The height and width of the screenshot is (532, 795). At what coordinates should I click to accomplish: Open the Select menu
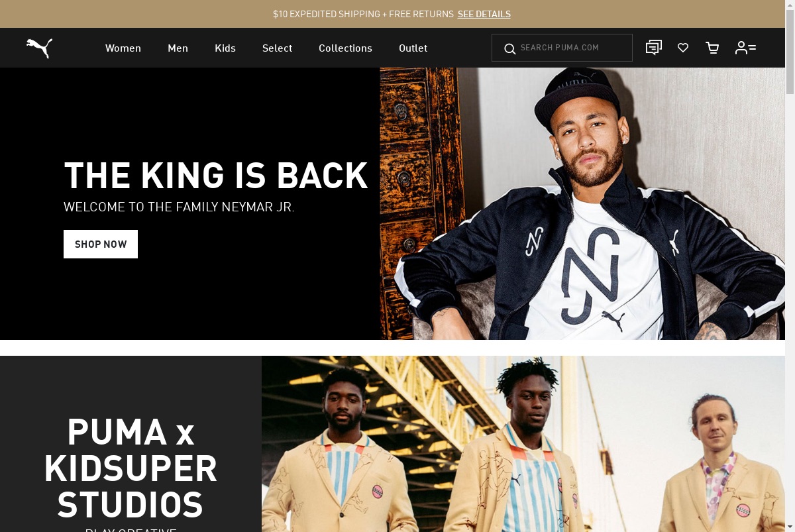pyautogui.click(x=277, y=48)
